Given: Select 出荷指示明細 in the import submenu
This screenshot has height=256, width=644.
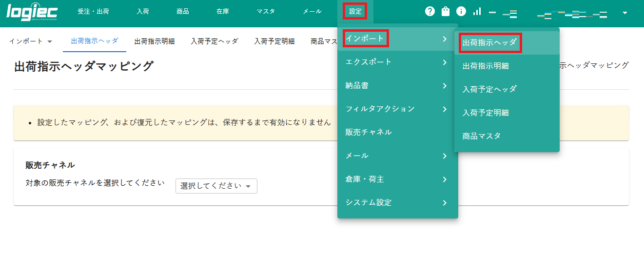Looking at the screenshot, I should (507, 66).
